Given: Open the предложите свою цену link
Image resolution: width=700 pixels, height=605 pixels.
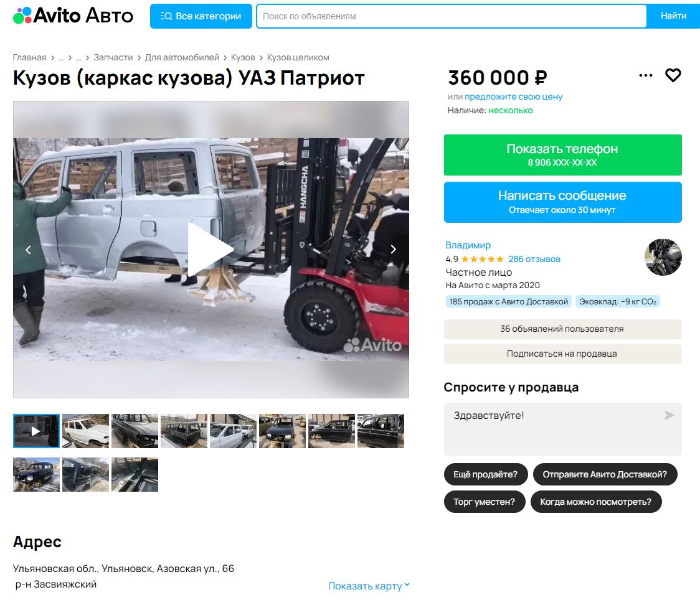Looking at the screenshot, I should tap(513, 96).
